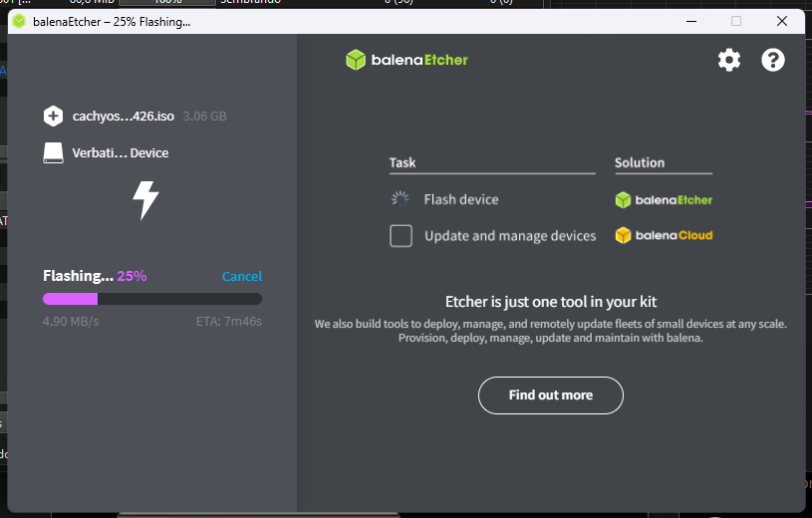
Task: Click the cachyos…426.iso file name
Action: click(124, 116)
